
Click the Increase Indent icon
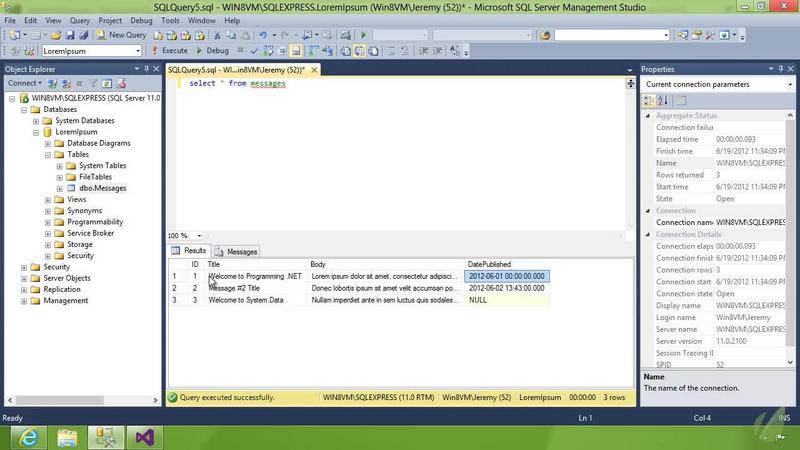[x=437, y=51]
